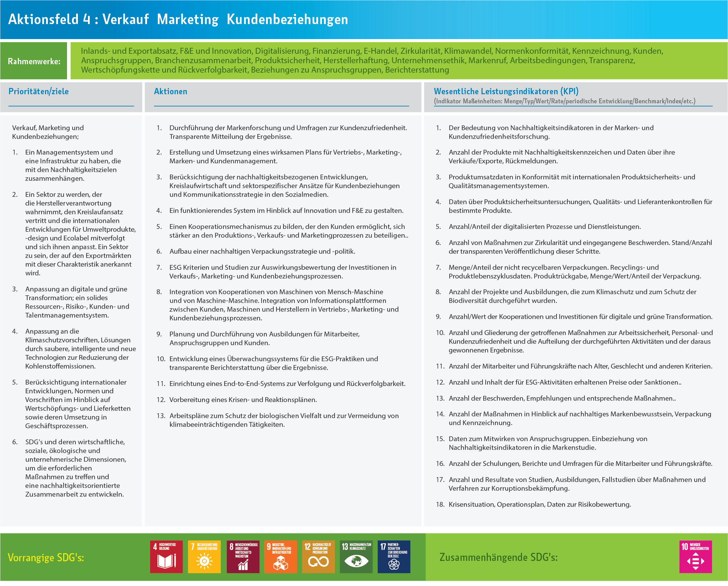Image resolution: width=728 pixels, height=586 pixels.
Task: Select KPI 6 Anzahl von Maßnahmen zur Zirkularität
Action: [574, 247]
